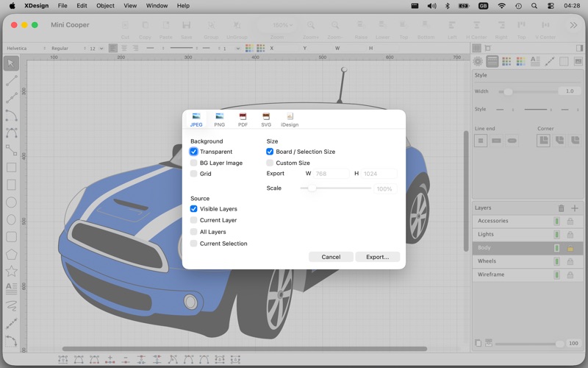
Task: Check the Current Layer source option
Action: (193, 220)
